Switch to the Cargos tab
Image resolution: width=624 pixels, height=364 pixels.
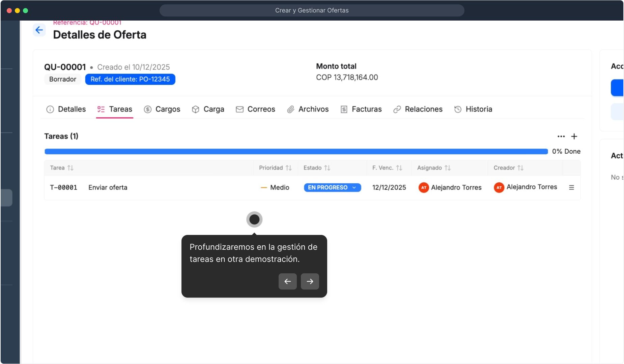coord(162,109)
